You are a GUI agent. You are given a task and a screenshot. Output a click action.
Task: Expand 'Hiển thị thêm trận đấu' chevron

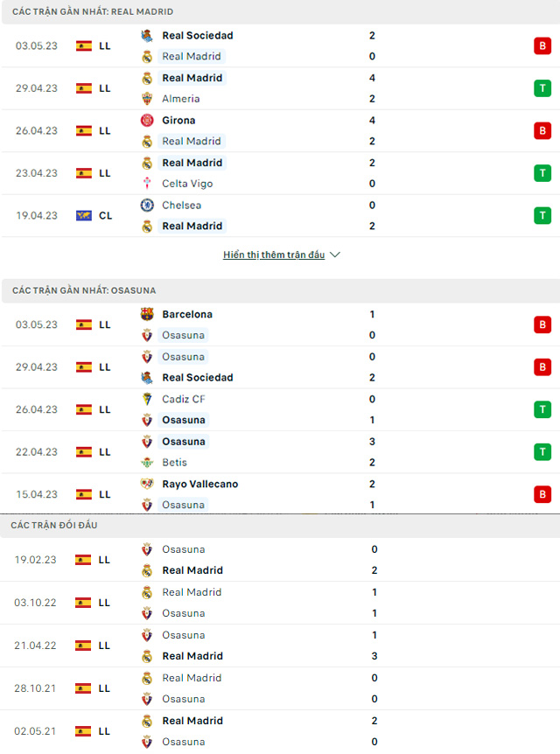point(335,255)
